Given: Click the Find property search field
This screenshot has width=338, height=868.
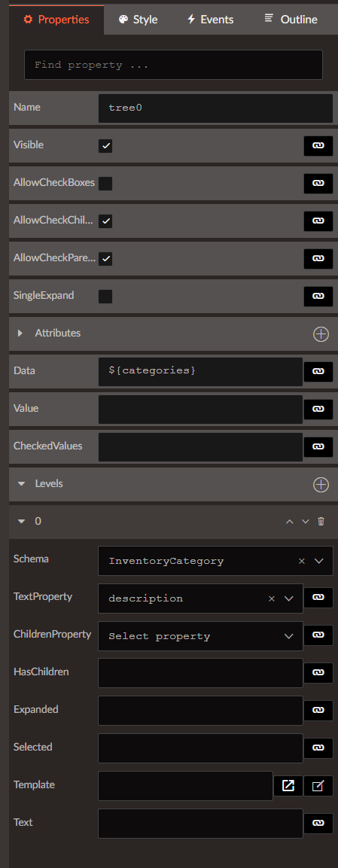Looking at the screenshot, I should [x=173, y=65].
